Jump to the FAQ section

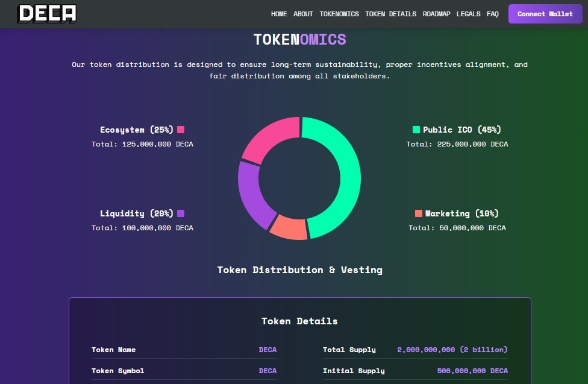(x=492, y=14)
